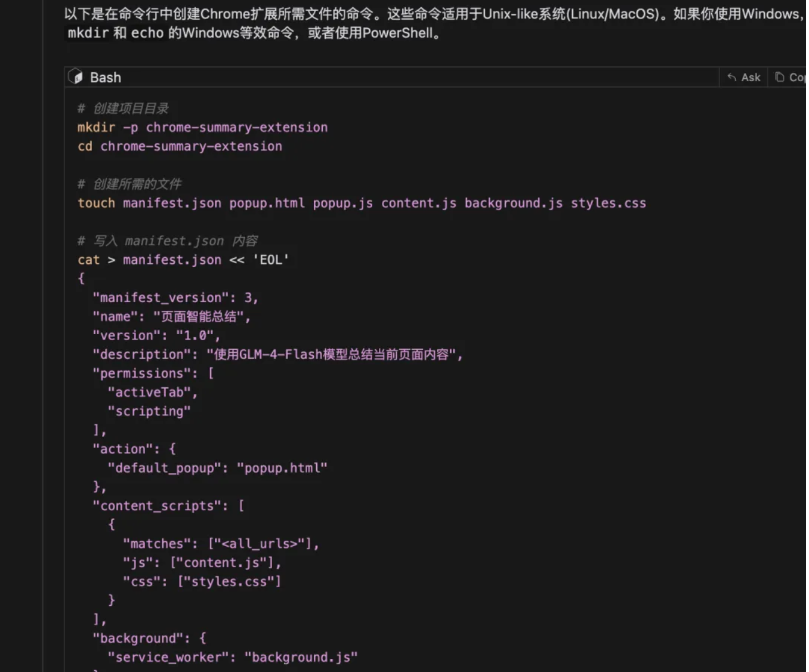Click the "css": ["styles.css"] line
809x672 pixels.
202,581
